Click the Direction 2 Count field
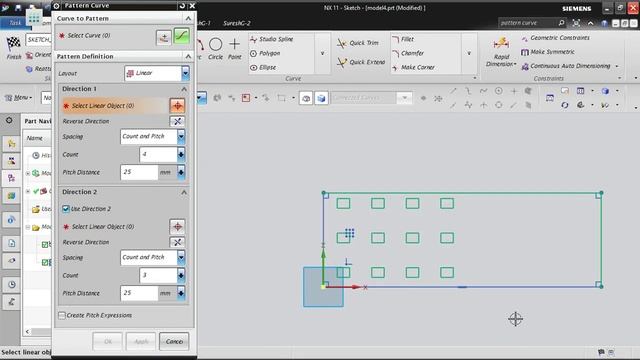 pos(158,275)
